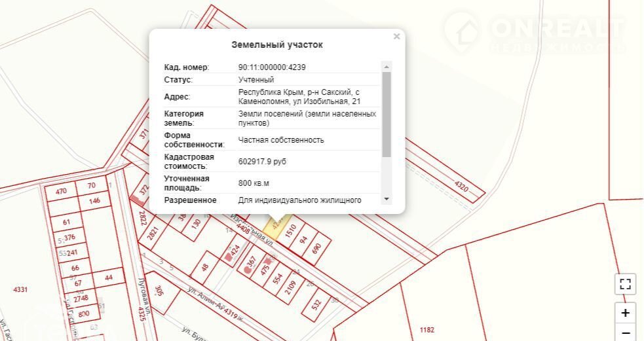This screenshot has width=644, height=341.
Task: Zoom in on the map
Action: [x=625, y=313]
